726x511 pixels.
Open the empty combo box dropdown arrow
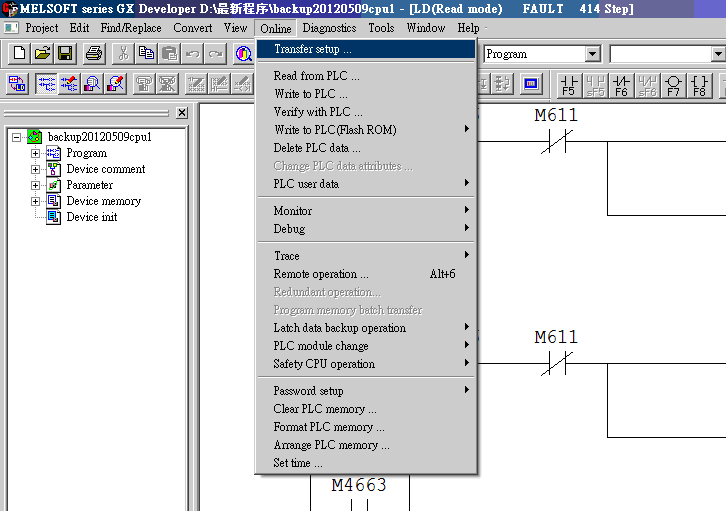point(718,54)
